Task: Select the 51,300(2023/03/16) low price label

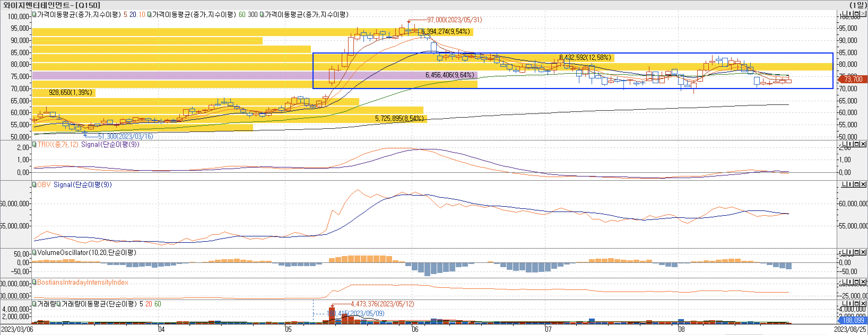Action: (125, 136)
